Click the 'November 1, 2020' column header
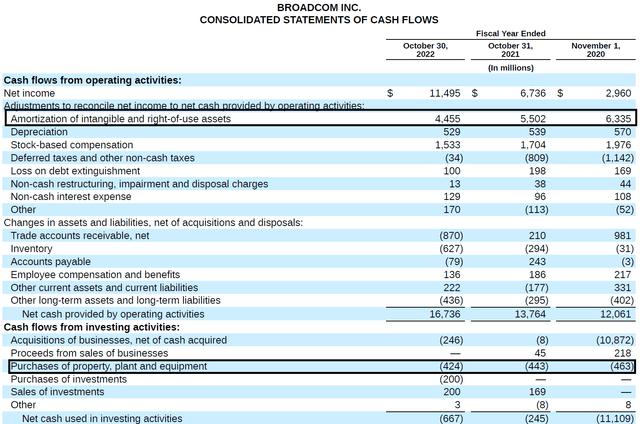Screen dimensions: 640x424 tap(596, 50)
